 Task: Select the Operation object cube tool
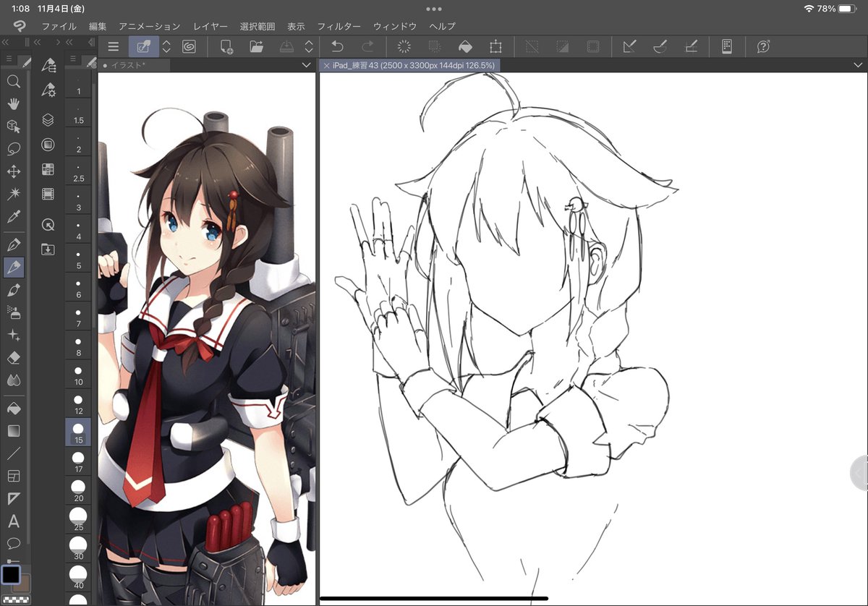(13, 127)
